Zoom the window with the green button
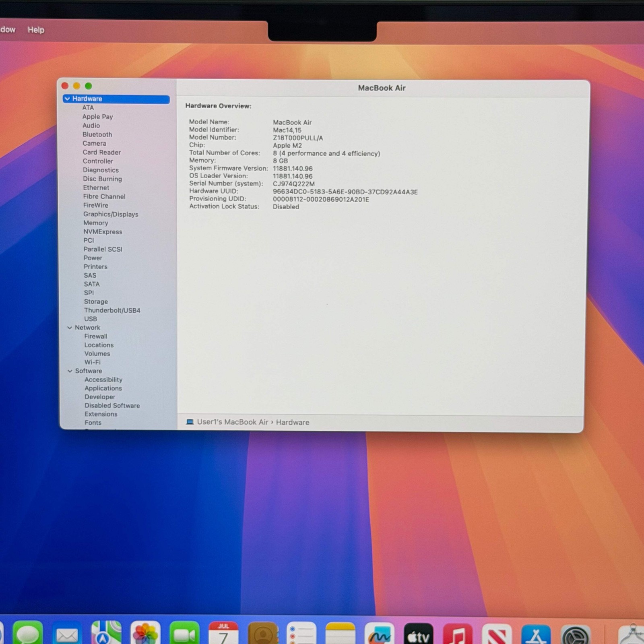Image resolution: width=644 pixels, height=644 pixels. click(x=89, y=86)
